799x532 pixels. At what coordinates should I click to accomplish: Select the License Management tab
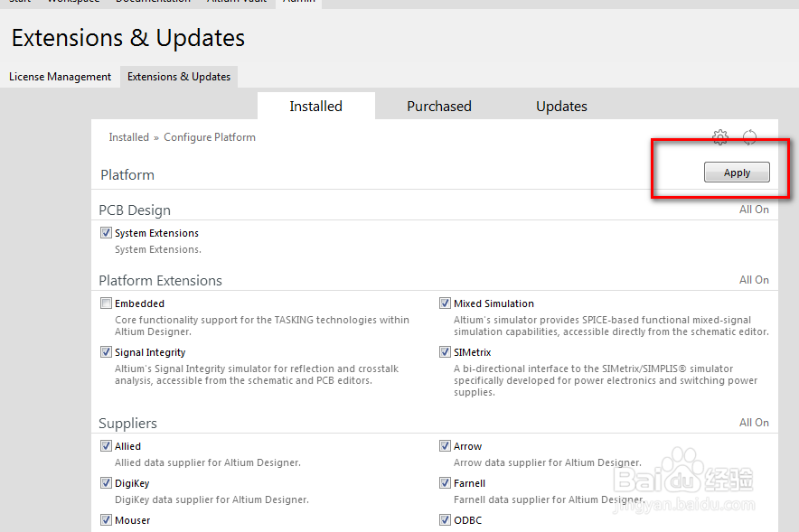pyautogui.click(x=61, y=77)
